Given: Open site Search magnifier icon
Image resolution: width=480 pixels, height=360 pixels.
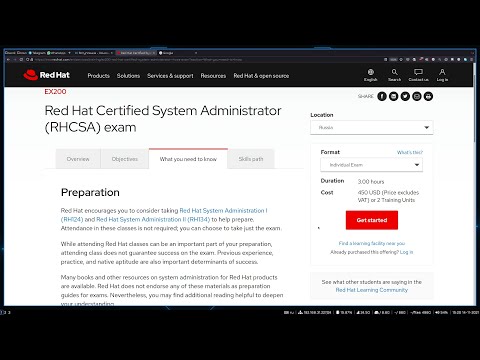Looking at the screenshot, I should 394,72.
